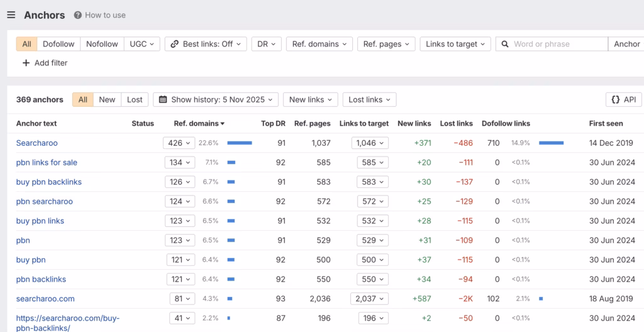
Task: Show Lost anchors tab
Action: (135, 99)
